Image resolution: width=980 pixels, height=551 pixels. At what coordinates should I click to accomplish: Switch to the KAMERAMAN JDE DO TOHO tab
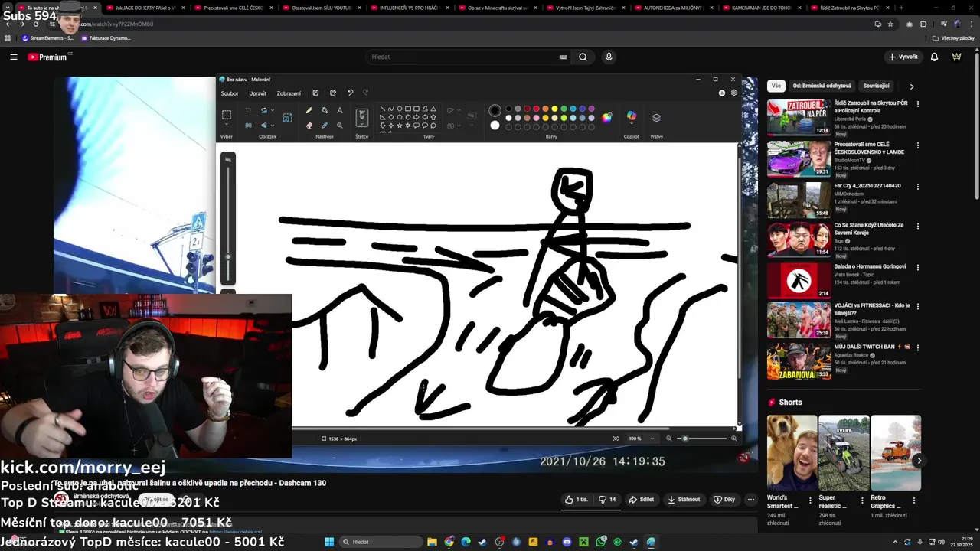(760, 8)
